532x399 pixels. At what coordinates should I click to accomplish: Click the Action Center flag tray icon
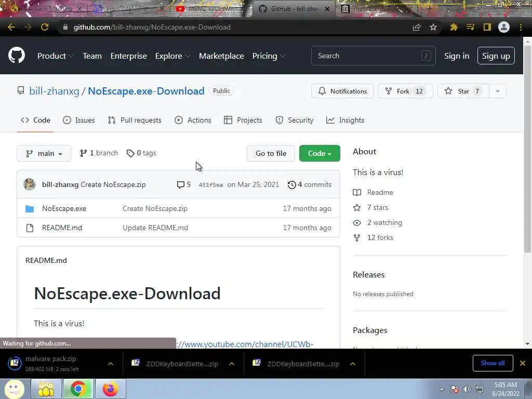coord(455,389)
